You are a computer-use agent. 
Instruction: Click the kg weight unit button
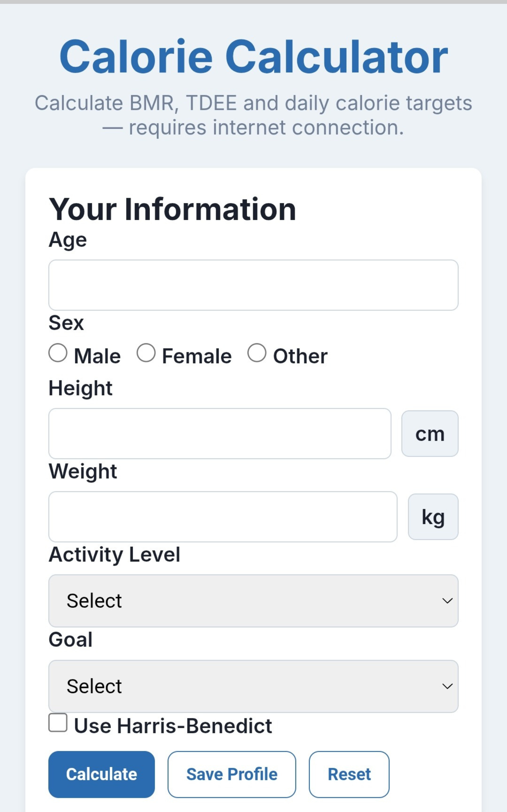(433, 516)
